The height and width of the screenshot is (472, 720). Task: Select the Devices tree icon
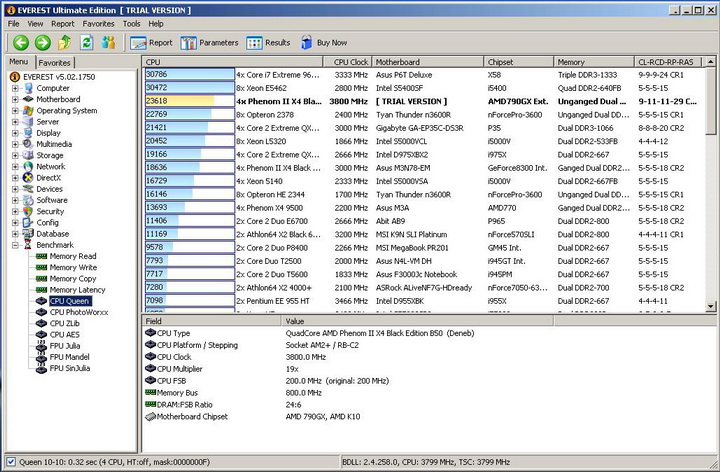[x=28, y=189]
